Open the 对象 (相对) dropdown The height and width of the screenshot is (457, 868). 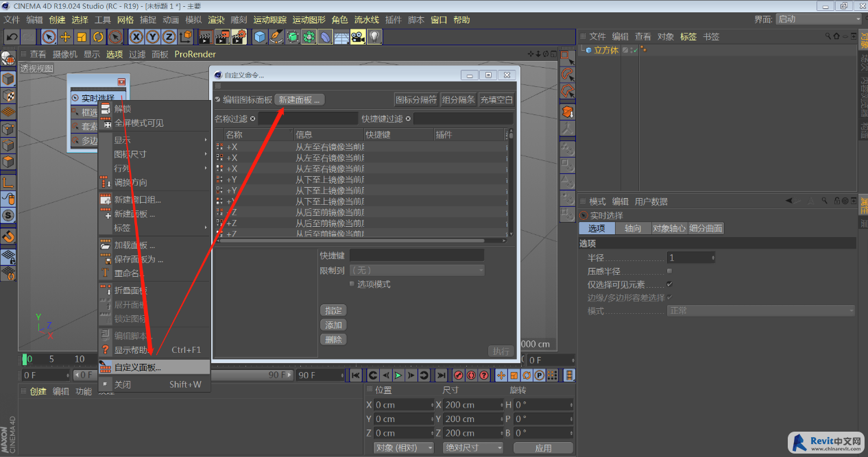(x=404, y=447)
